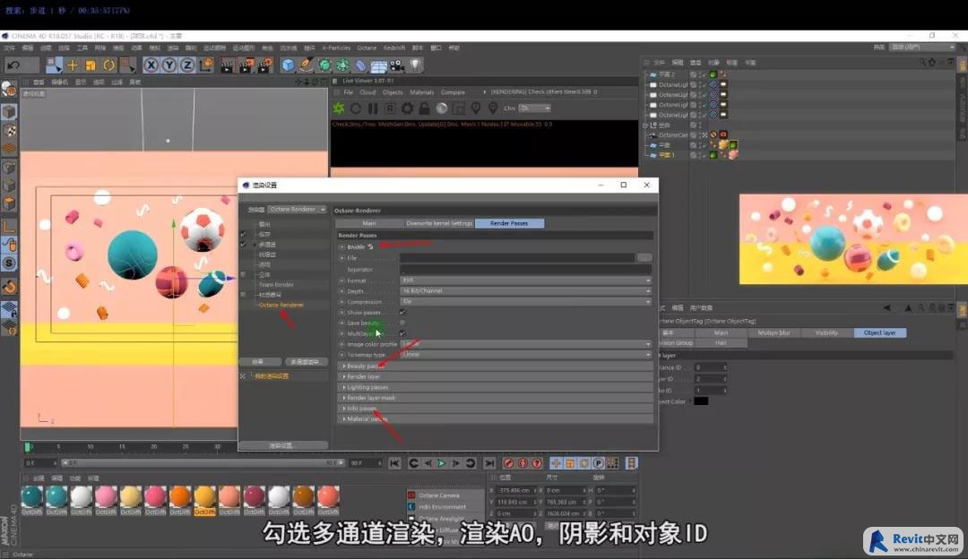
Task: Select the Scale tool in the top toolbar
Action: [x=91, y=65]
